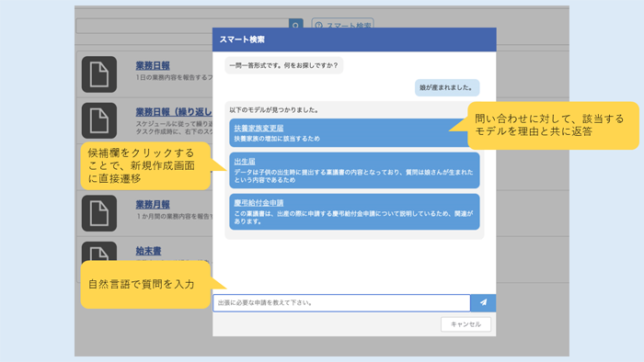The image size is (644, 362).
Task: Click the キャンセル button
Action: pyautogui.click(x=466, y=324)
